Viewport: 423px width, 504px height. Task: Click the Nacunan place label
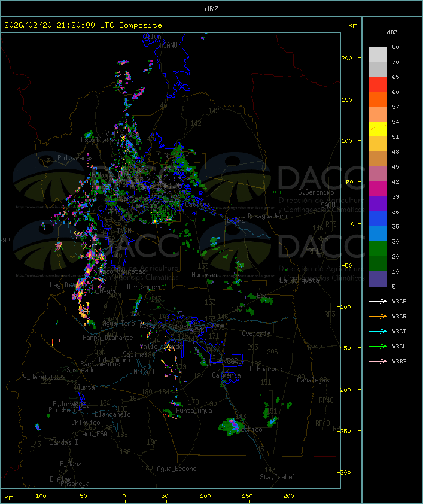pos(204,275)
